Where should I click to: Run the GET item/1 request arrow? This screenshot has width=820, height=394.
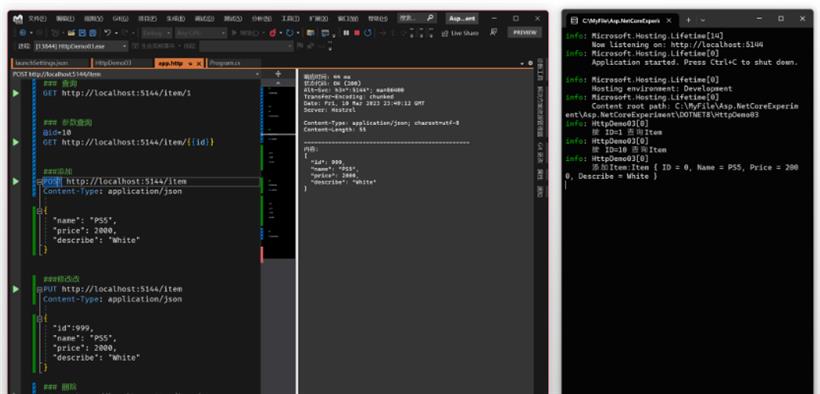(x=16, y=93)
